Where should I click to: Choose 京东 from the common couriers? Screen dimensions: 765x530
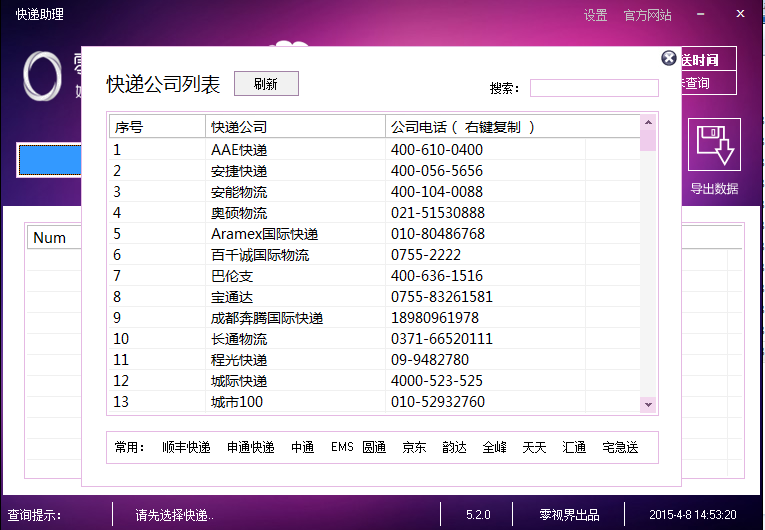(x=414, y=447)
